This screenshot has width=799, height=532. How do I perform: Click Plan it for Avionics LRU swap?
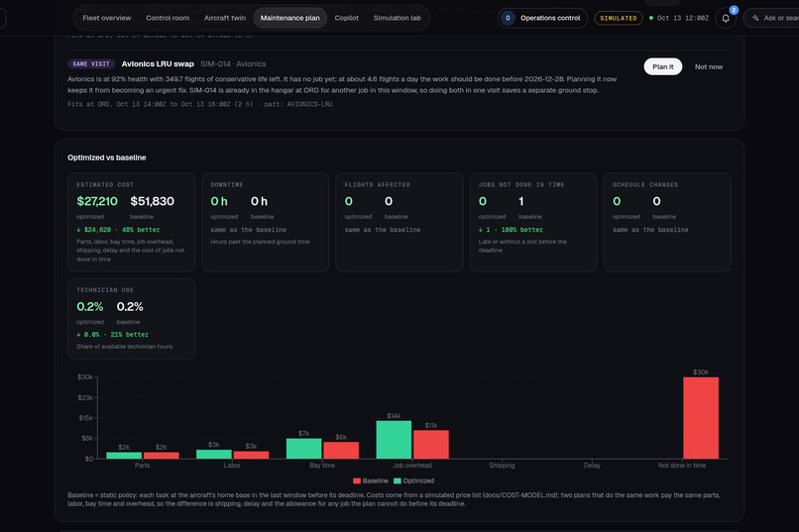coord(662,66)
